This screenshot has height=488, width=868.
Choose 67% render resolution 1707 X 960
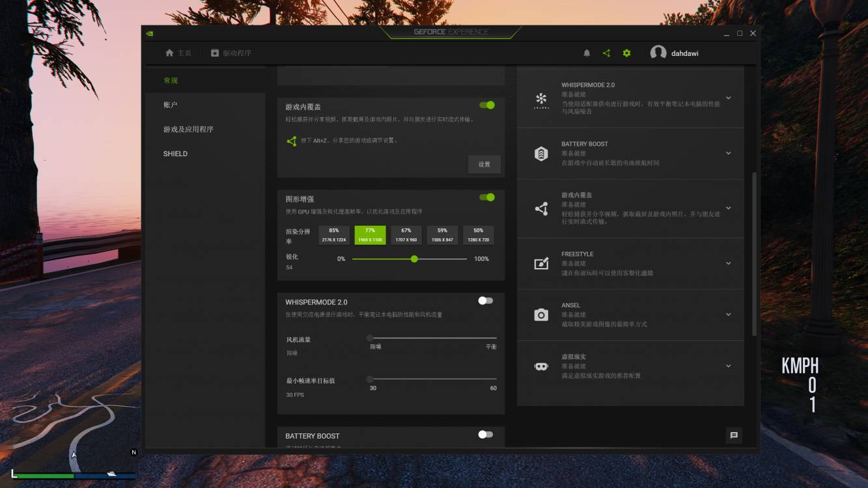point(406,235)
